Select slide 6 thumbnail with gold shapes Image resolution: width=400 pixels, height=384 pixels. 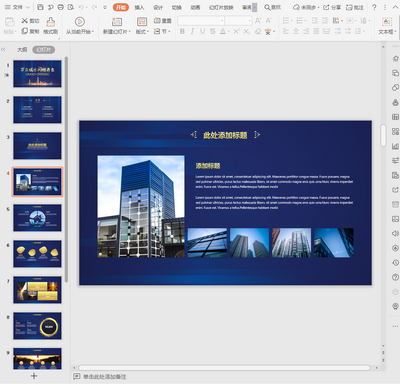tap(37, 254)
